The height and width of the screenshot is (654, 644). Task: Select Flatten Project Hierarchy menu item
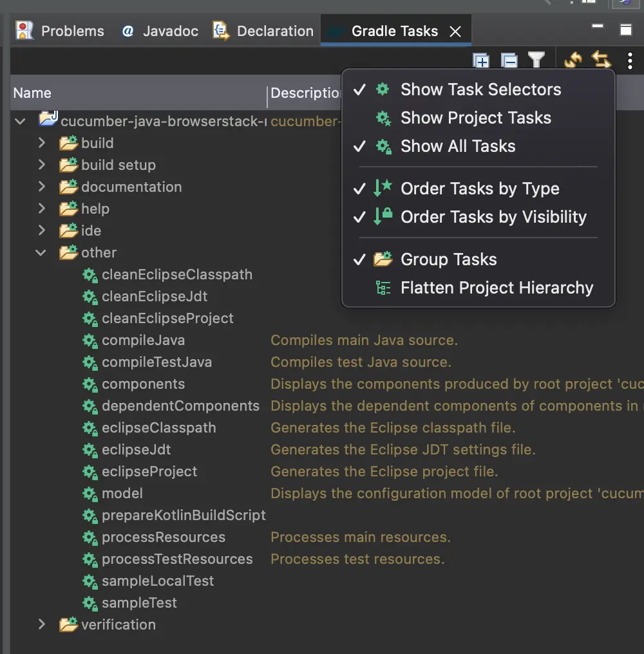coord(497,288)
